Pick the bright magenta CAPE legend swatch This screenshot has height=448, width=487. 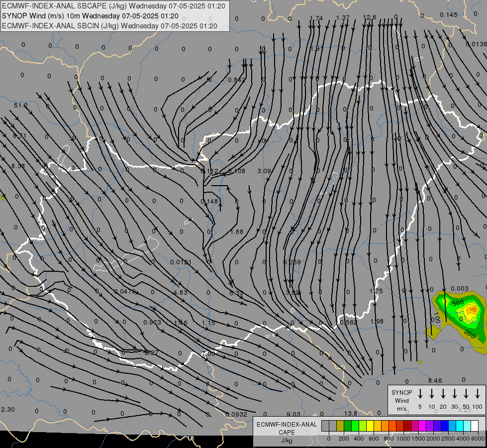[422, 426]
